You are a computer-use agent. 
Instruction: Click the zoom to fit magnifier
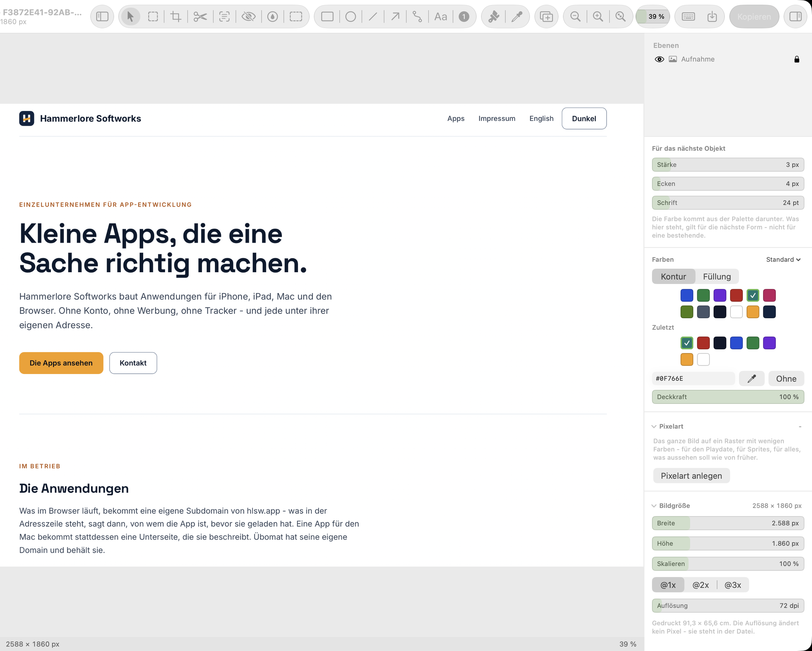(x=620, y=17)
